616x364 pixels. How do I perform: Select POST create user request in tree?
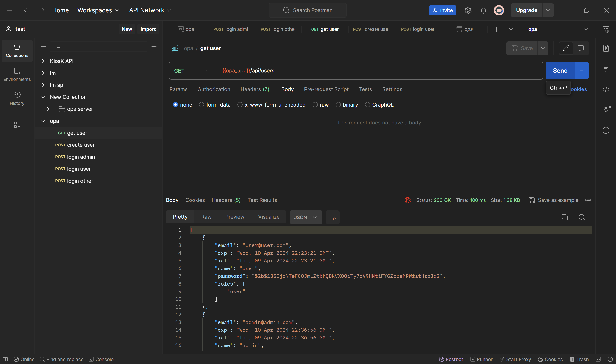coord(75,145)
